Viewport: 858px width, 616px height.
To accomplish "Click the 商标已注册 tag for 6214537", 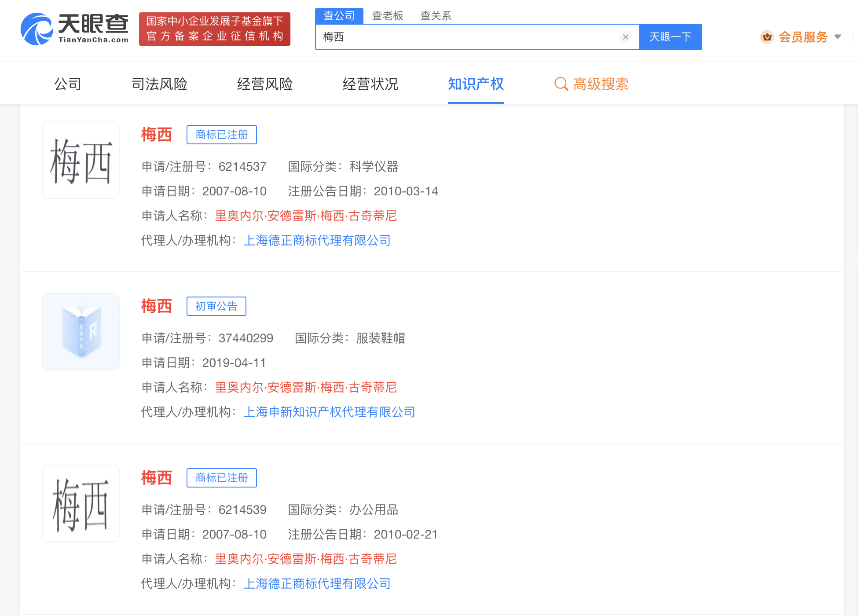I will [222, 135].
